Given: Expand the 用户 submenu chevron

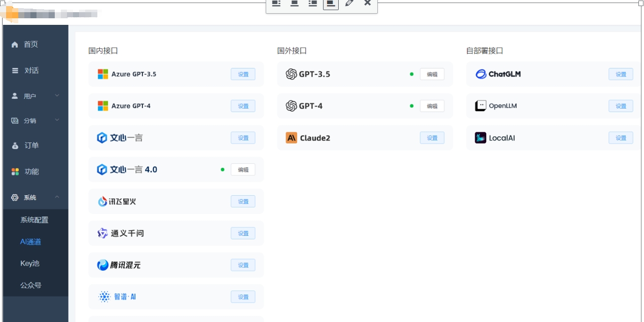Looking at the screenshot, I should click(57, 95).
